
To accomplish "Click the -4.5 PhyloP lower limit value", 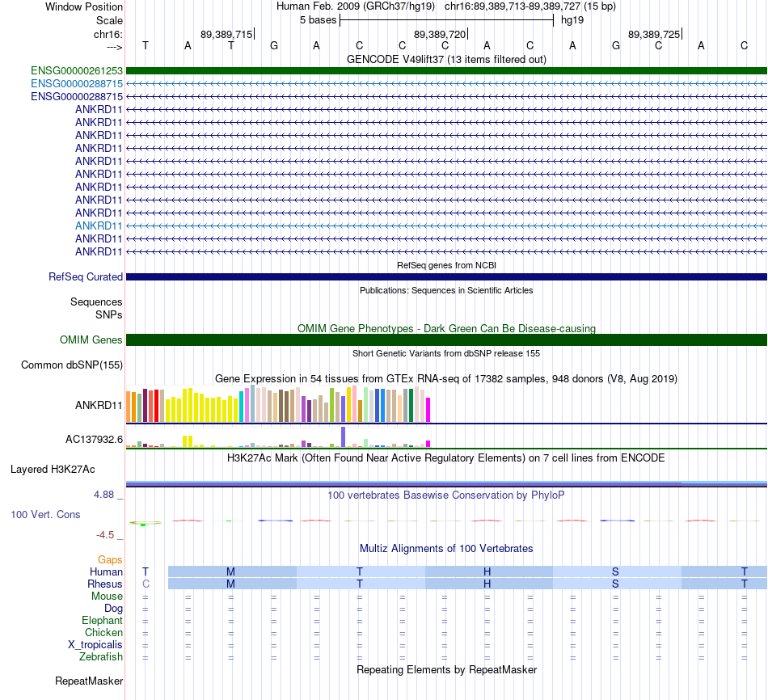I will coord(105,535).
